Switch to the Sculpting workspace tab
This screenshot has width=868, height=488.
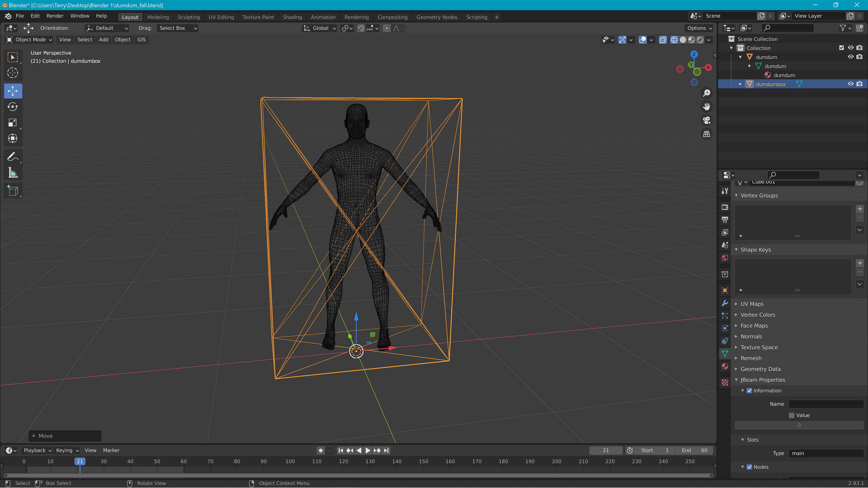click(189, 17)
